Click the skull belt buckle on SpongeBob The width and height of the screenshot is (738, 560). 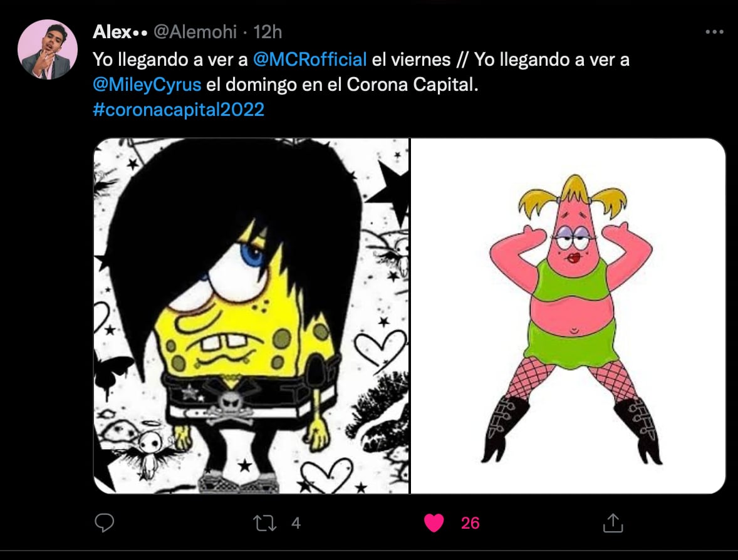pos(230,403)
